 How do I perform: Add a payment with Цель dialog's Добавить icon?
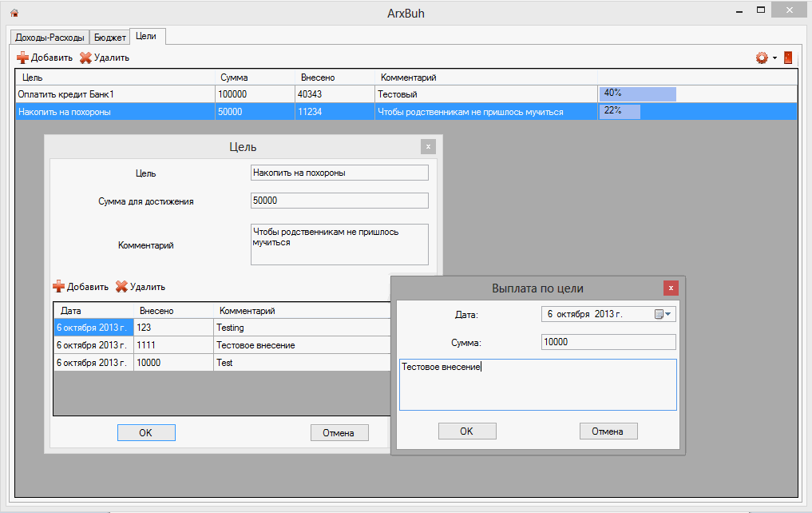(58, 287)
